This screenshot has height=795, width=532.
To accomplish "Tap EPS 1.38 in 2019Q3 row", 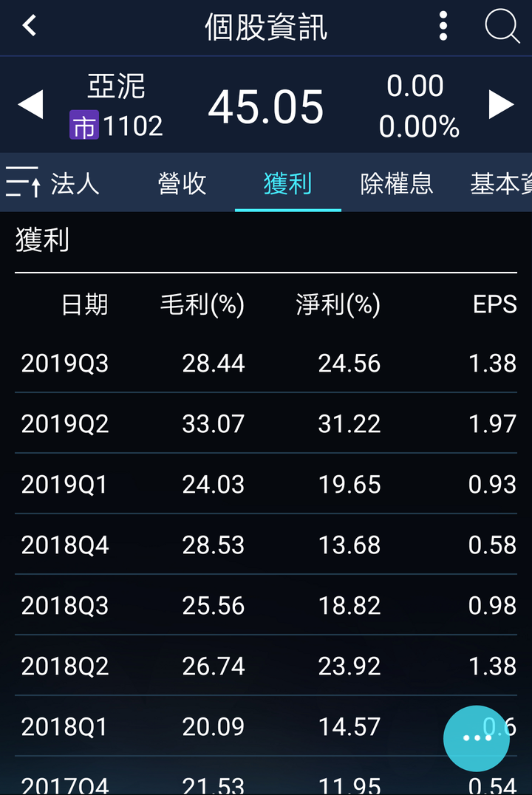I will click(x=492, y=364).
